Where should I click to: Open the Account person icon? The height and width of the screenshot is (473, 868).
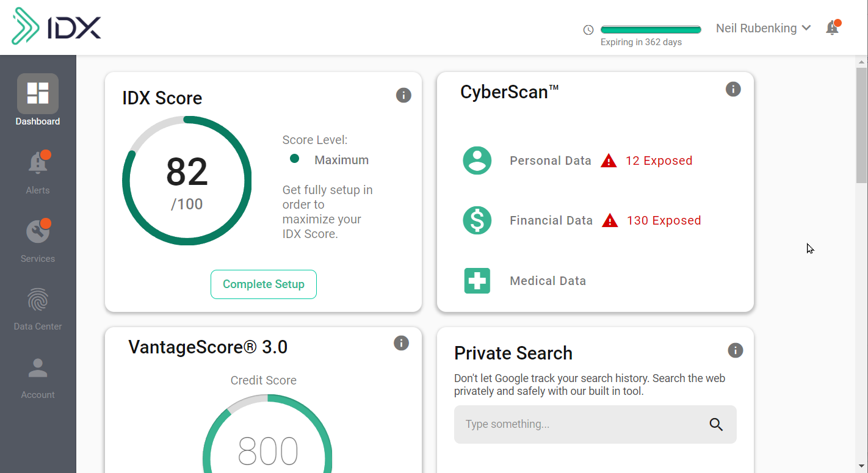pyautogui.click(x=38, y=368)
